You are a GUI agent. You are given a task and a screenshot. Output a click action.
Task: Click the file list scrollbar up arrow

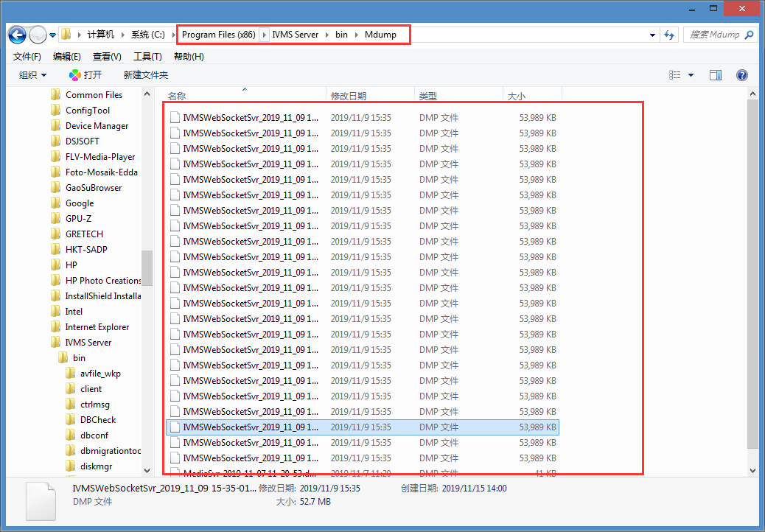752,94
